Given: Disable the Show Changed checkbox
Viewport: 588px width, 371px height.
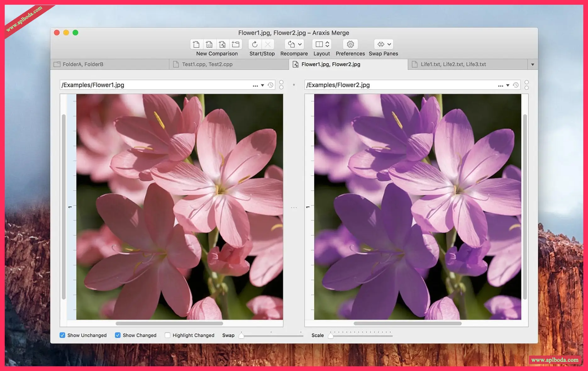Looking at the screenshot, I should click(x=118, y=335).
